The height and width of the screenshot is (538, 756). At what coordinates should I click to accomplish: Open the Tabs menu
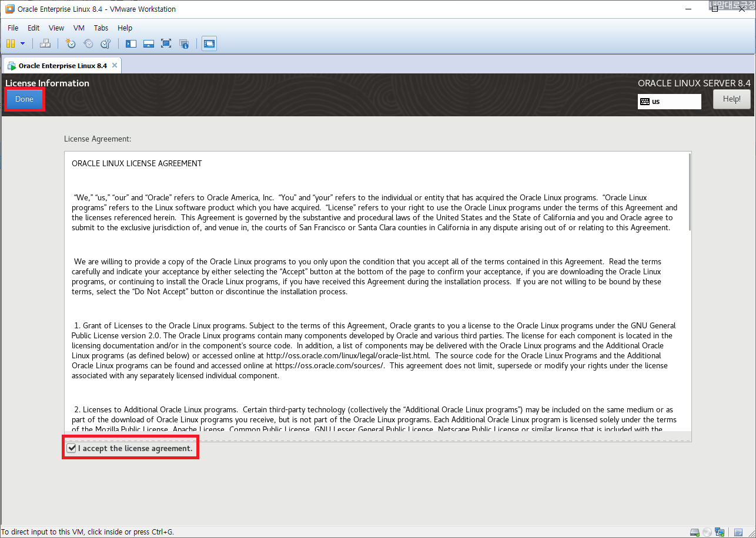pyautogui.click(x=101, y=28)
